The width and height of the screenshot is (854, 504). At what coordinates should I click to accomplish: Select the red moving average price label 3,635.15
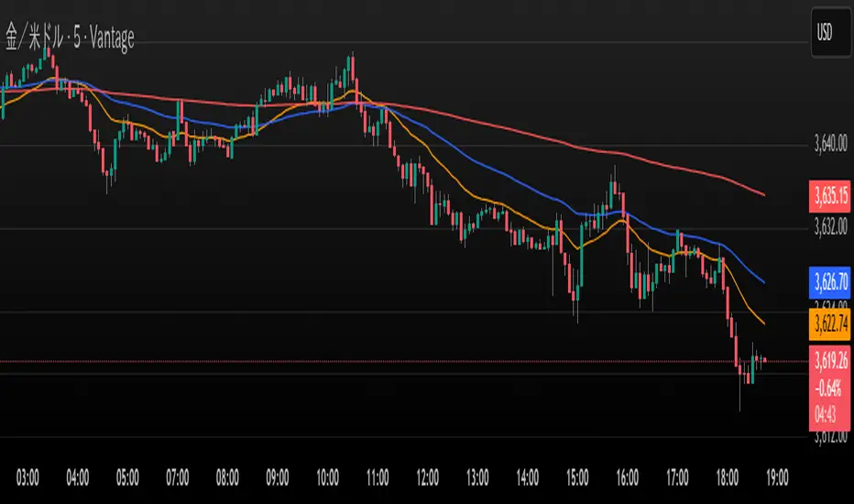pyautogui.click(x=830, y=195)
